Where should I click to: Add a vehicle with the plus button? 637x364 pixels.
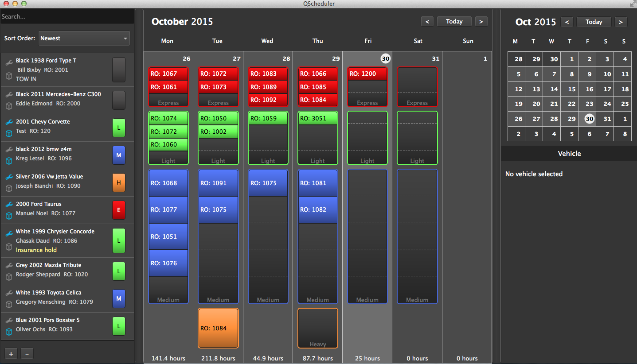point(11,353)
